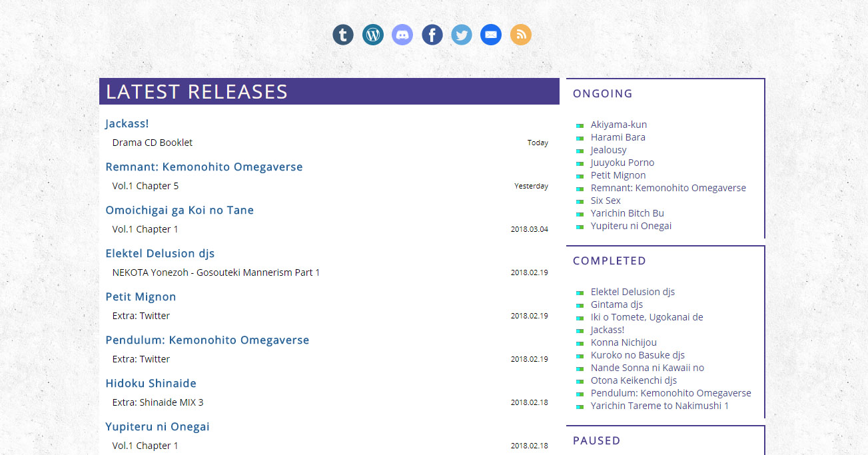This screenshot has width=868, height=455.
Task: Select Remnant: Kemonohito Omegaverse in Ongoing list
Action: click(x=668, y=188)
